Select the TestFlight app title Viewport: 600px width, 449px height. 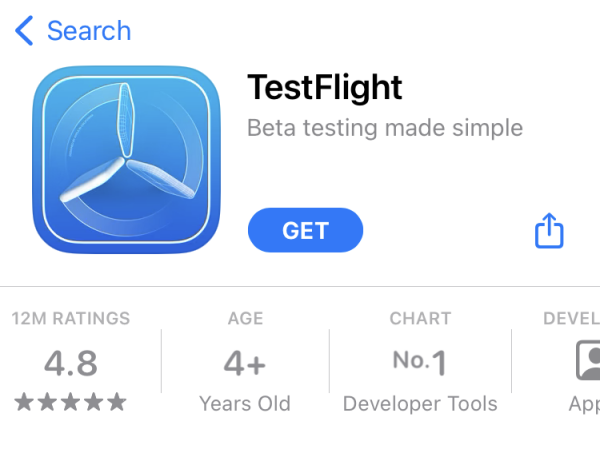point(324,88)
